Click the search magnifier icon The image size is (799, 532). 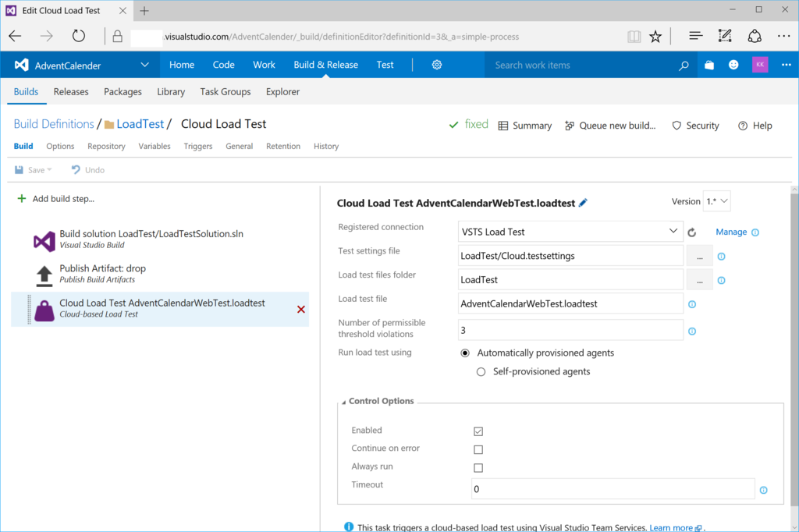click(684, 66)
